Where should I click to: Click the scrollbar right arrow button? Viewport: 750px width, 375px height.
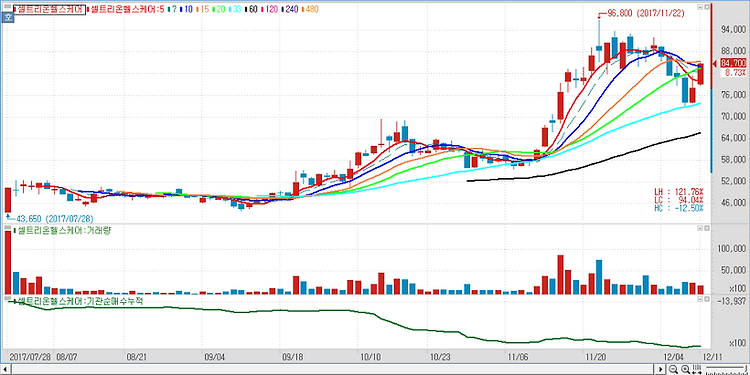(661, 369)
